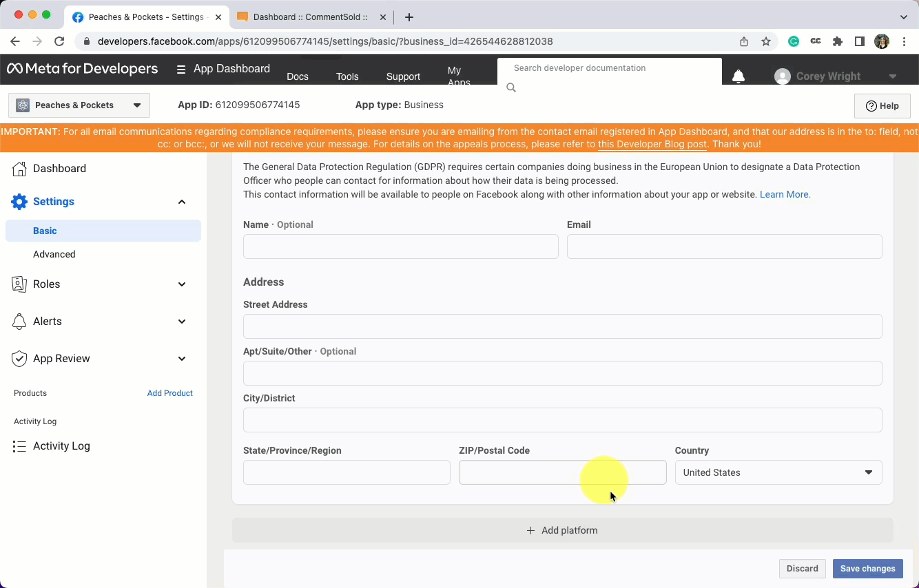Click the Save changes button

867,569
